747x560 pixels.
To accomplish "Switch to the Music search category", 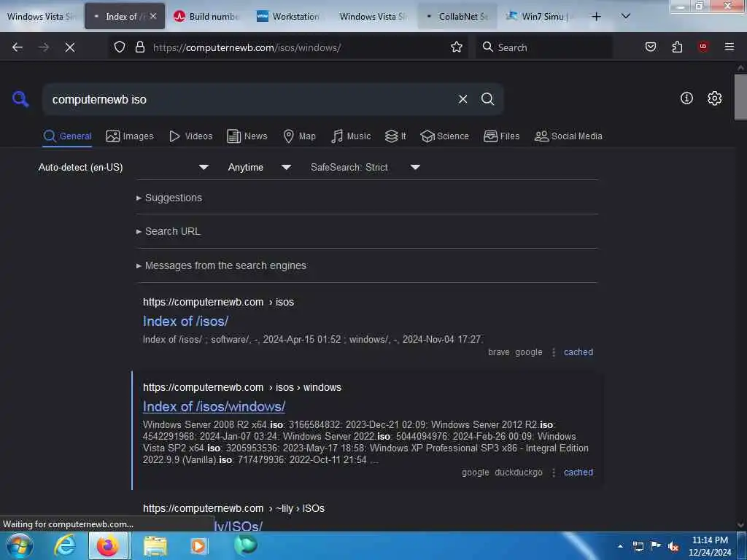I will 351,136.
